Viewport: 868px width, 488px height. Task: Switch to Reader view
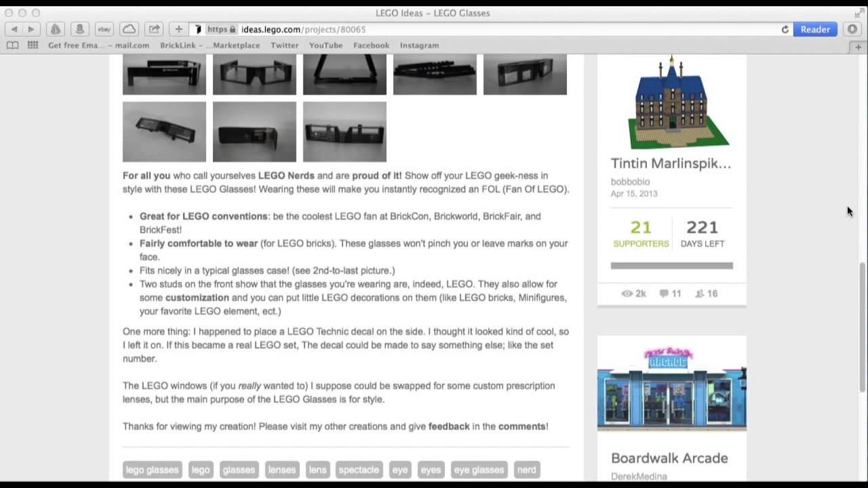(x=815, y=29)
